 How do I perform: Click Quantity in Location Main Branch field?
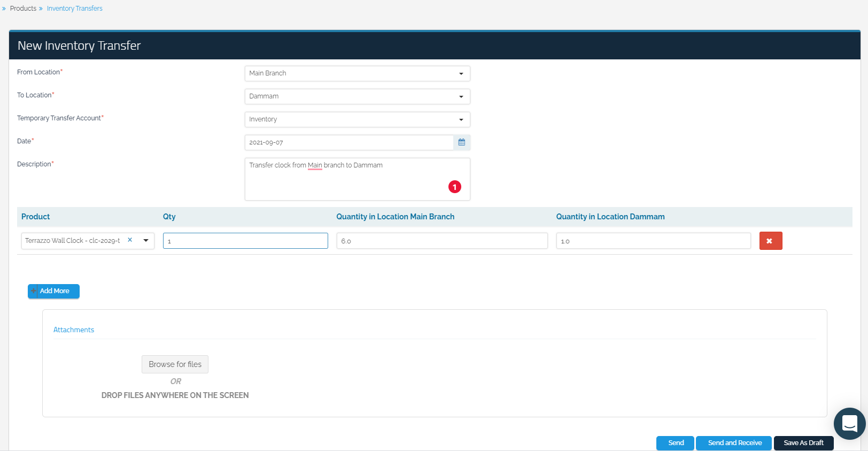(441, 241)
